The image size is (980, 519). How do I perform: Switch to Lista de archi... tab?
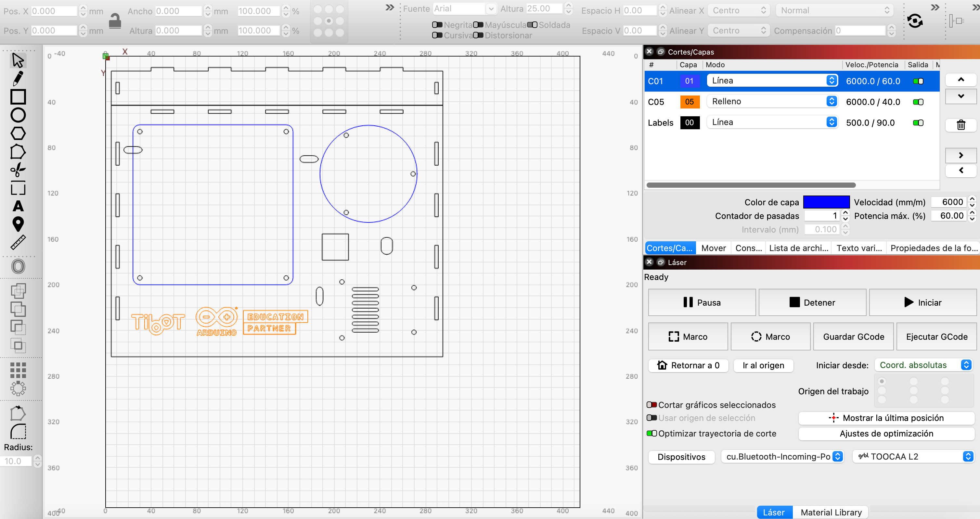(798, 248)
